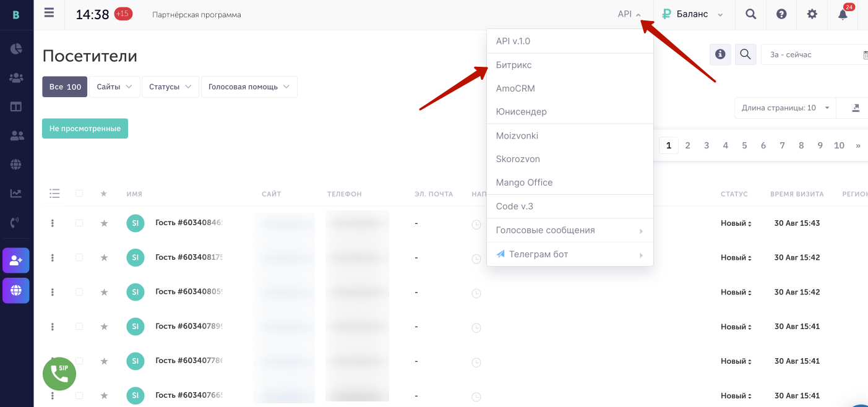
Task: Open the Партнёрская программа link
Action: click(197, 14)
